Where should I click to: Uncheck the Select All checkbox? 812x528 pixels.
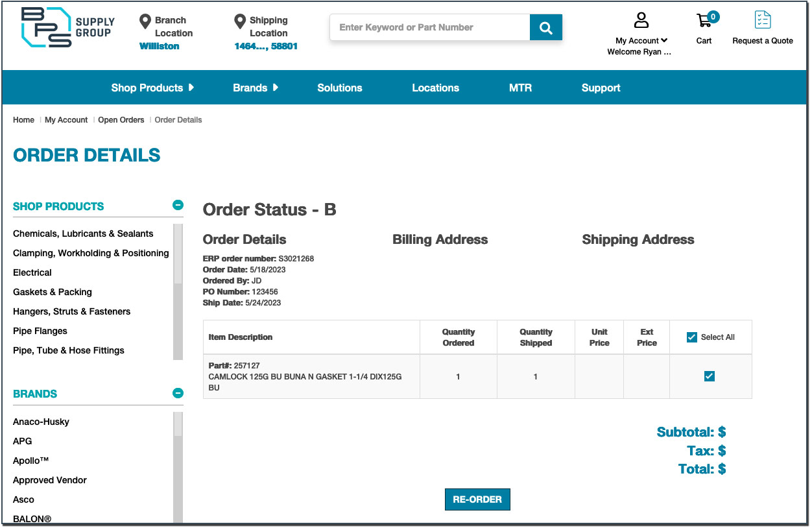tap(691, 337)
